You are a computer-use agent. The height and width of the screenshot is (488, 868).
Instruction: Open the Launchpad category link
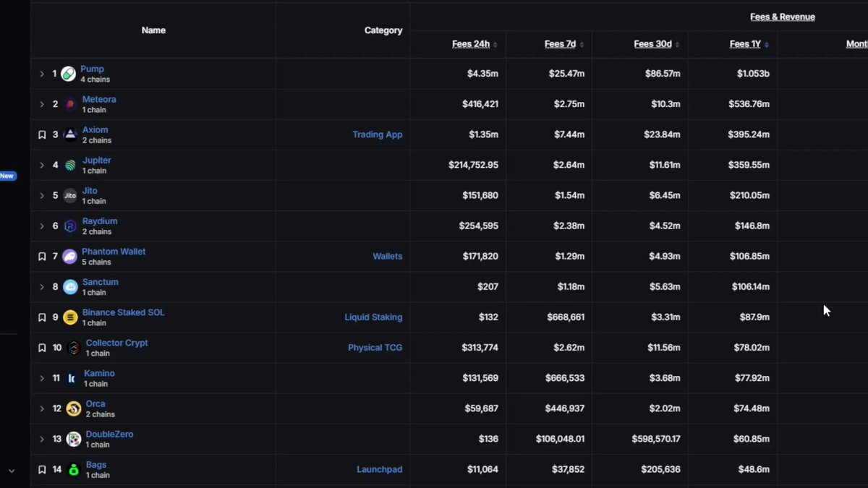[380, 469]
